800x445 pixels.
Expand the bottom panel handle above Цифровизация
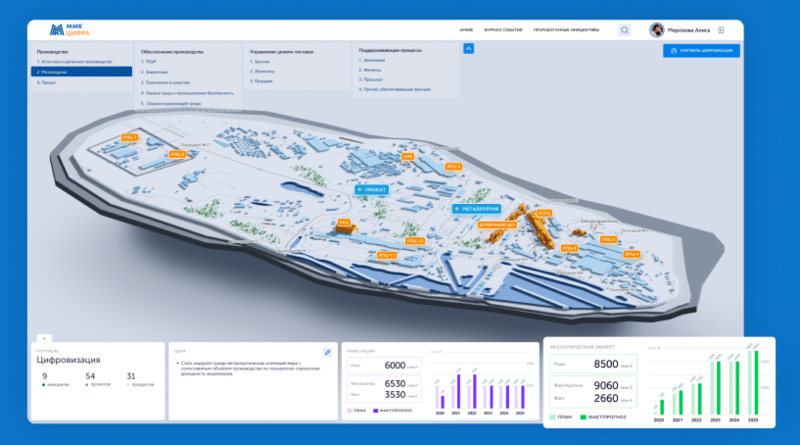coord(44,338)
